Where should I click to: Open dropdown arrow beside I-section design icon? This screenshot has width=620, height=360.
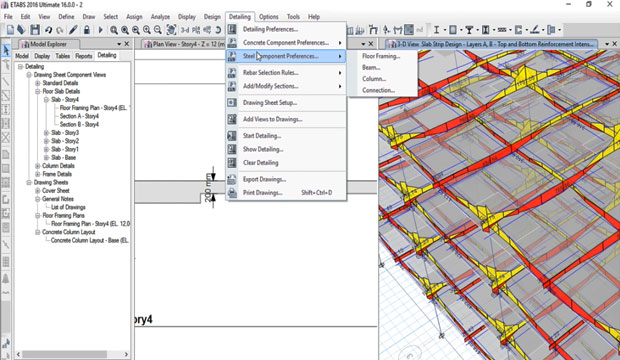click(x=444, y=30)
